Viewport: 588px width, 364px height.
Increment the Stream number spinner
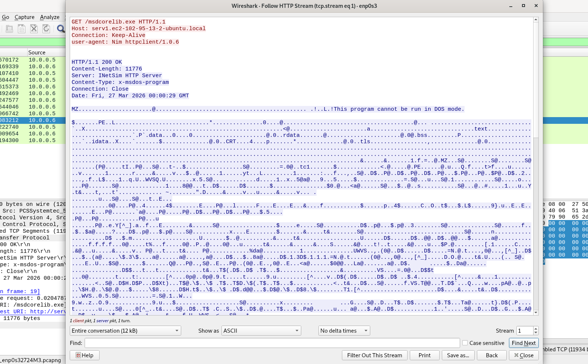tap(536, 329)
